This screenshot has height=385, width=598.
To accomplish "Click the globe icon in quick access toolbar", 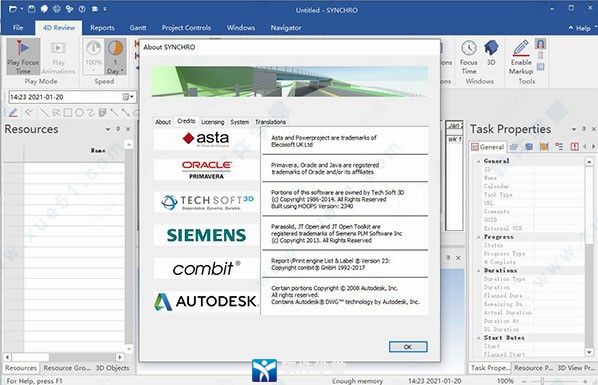I will coord(56,8).
